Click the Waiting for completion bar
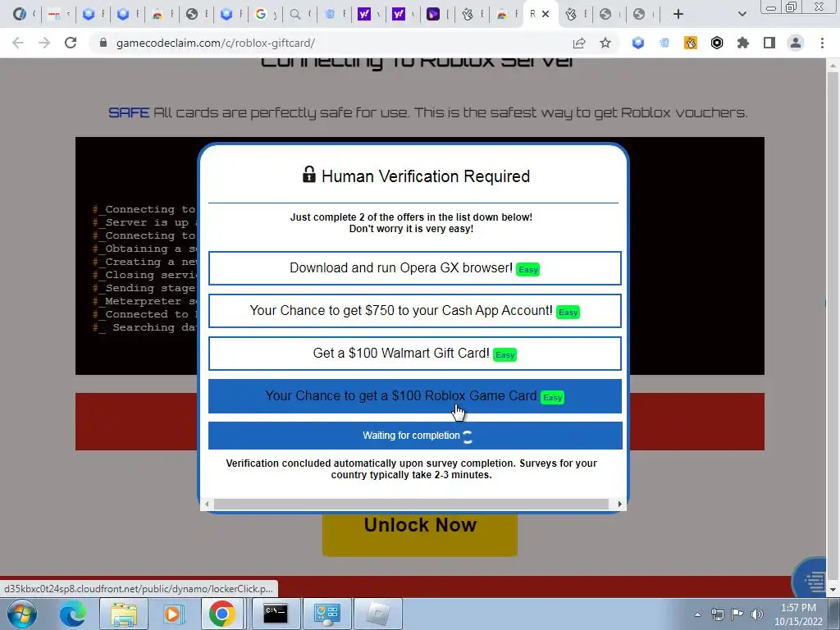Viewport: 840px width, 630px height. 415,436
